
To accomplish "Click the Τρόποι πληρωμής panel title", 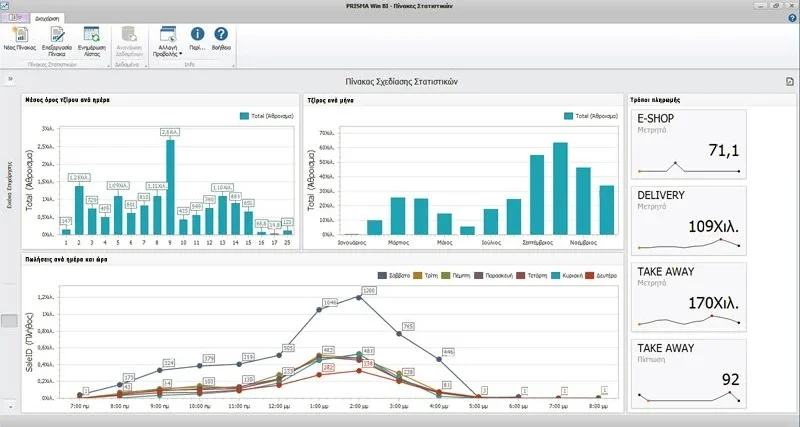I will click(655, 100).
